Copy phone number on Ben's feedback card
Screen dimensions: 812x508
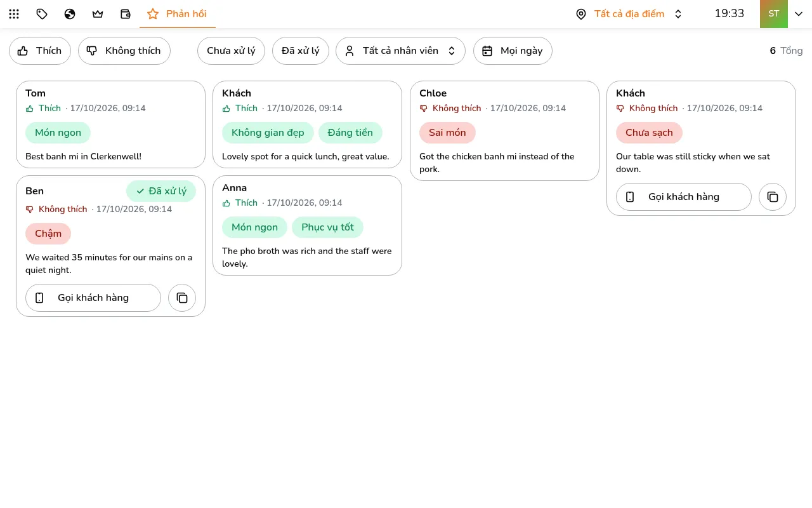click(182, 298)
